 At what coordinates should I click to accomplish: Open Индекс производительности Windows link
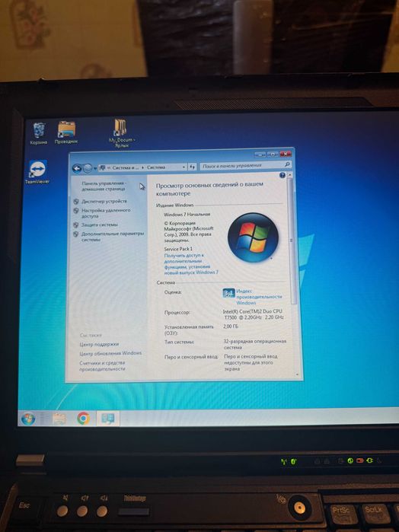[259, 297]
